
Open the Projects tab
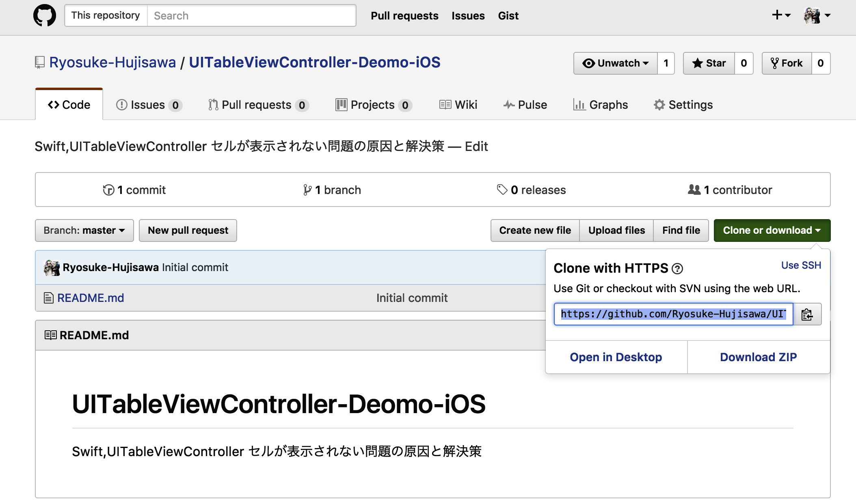click(x=374, y=105)
